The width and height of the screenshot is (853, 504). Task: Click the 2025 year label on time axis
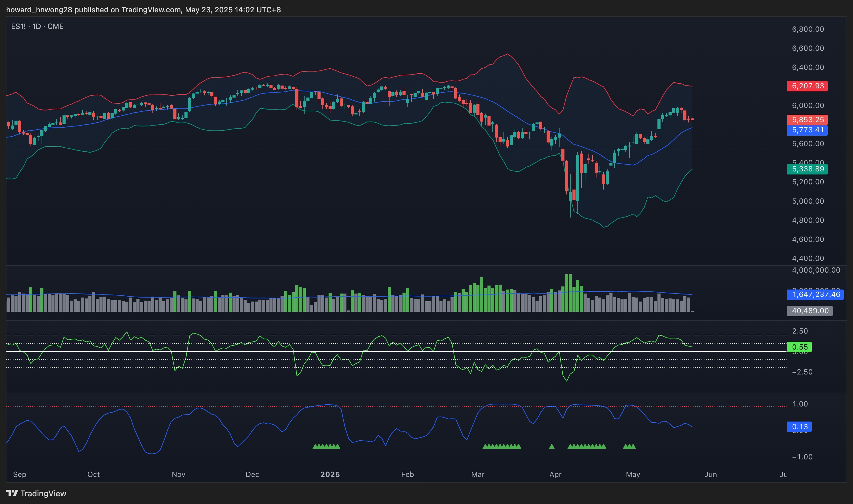point(330,474)
